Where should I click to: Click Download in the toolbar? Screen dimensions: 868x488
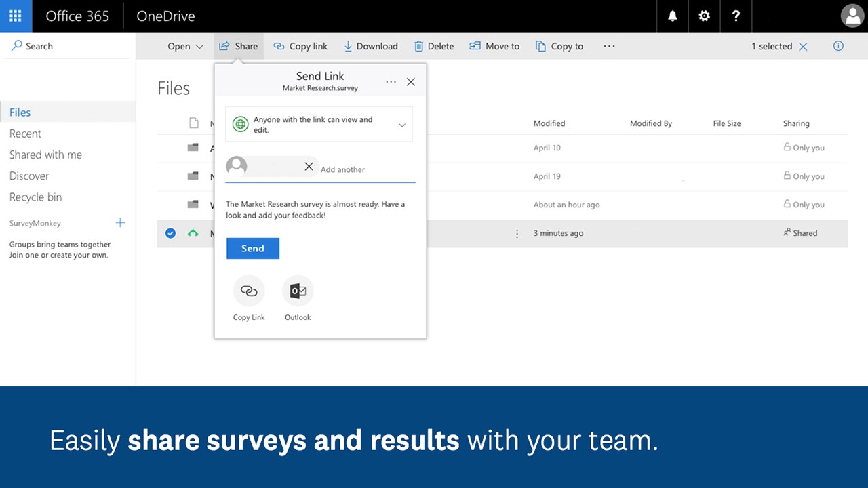tap(371, 46)
